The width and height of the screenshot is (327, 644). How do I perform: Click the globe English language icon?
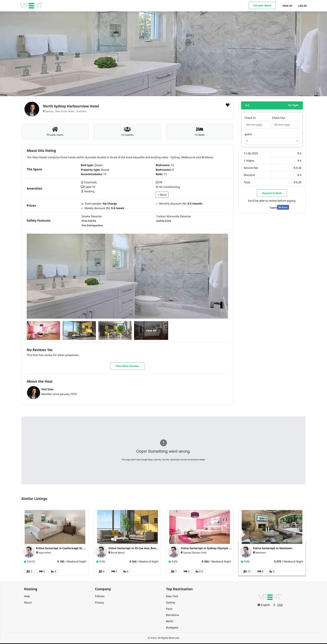coord(259,605)
